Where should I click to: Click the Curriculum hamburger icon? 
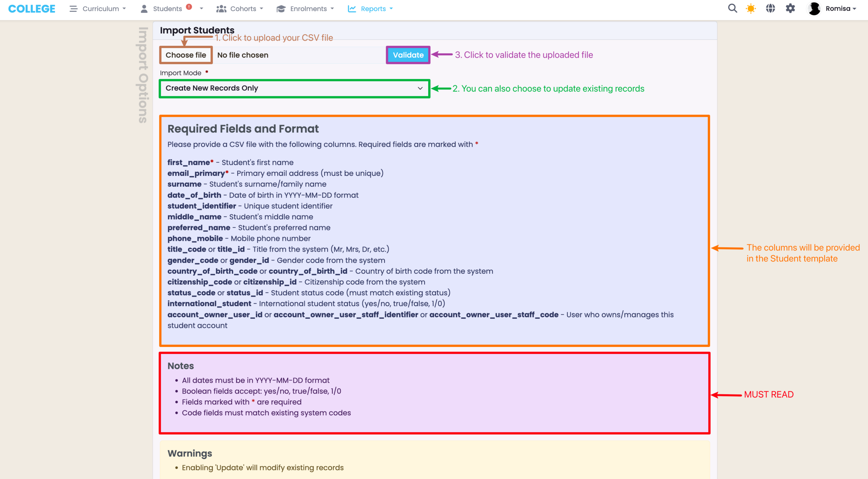tap(73, 9)
